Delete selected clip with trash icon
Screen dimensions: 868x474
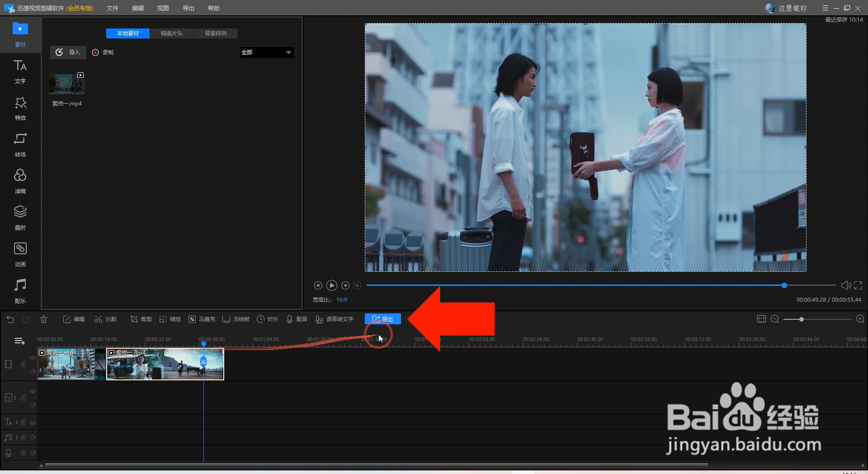coord(43,319)
